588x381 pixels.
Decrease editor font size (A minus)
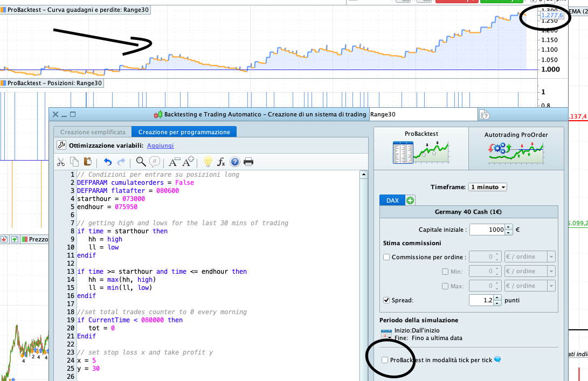tap(175, 162)
